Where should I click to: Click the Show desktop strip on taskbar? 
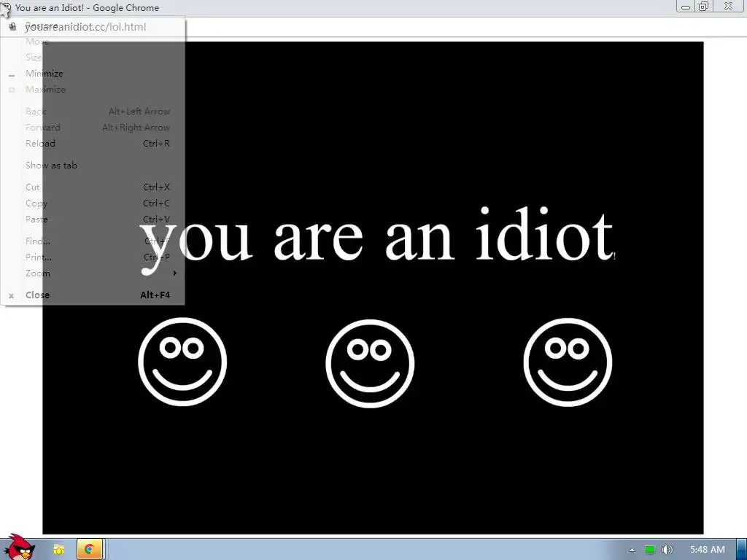(742, 550)
